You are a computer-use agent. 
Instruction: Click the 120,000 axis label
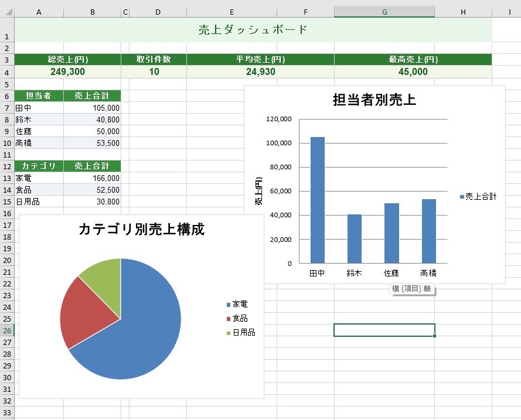[x=278, y=119]
